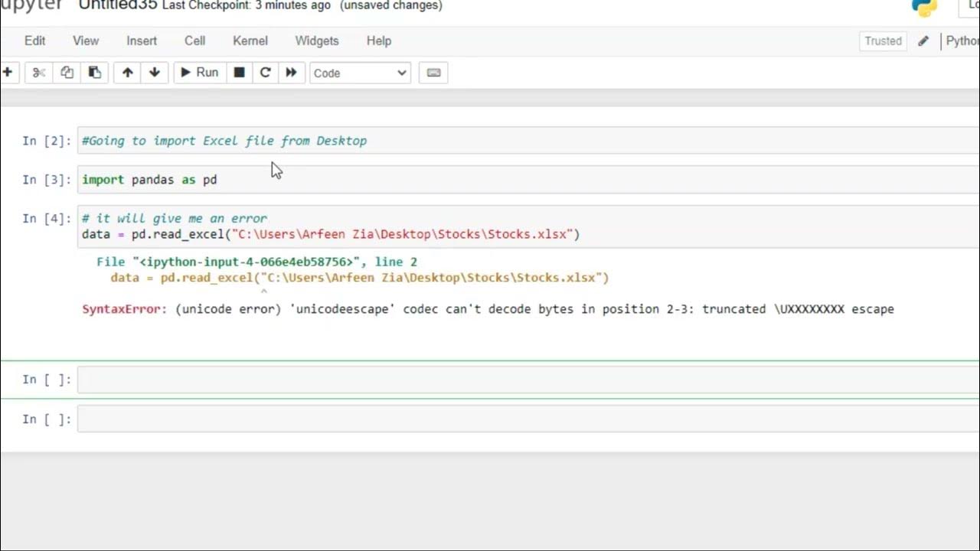Restart kernel and run all fast-forward icon
980x551 pixels.
[x=291, y=73]
